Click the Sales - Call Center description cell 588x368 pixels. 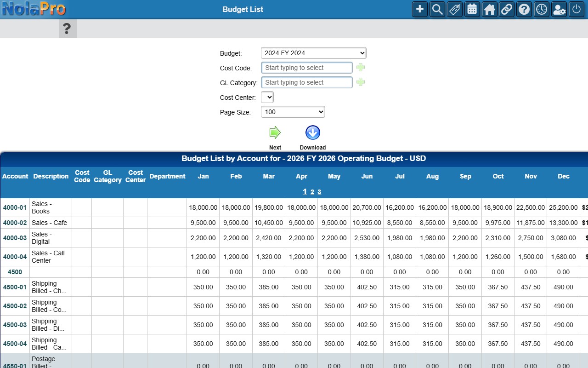[51, 257]
